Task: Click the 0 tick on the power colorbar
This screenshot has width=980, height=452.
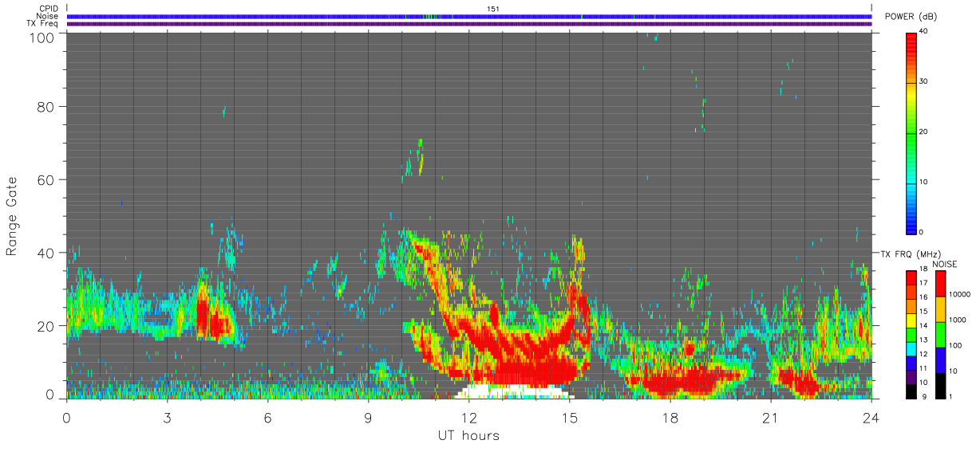Action: [x=921, y=232]
